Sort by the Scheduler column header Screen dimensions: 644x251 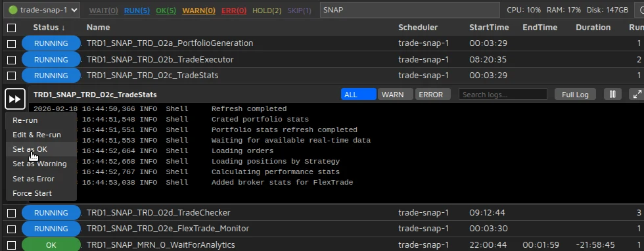click(x=418, y=28)
